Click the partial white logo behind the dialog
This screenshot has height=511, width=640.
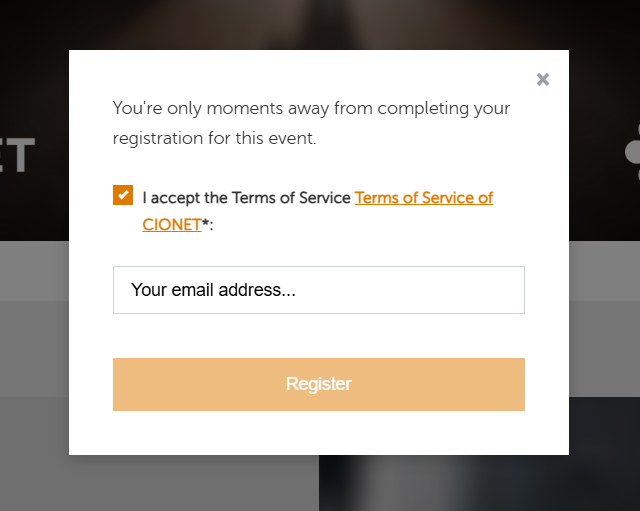tap(631, 152)
